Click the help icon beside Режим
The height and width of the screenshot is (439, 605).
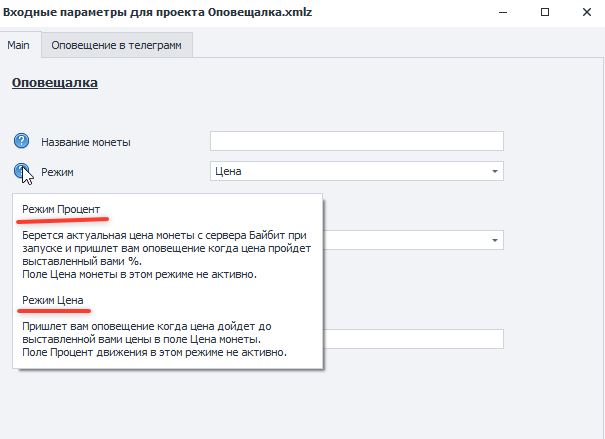[x=23, y=171]
